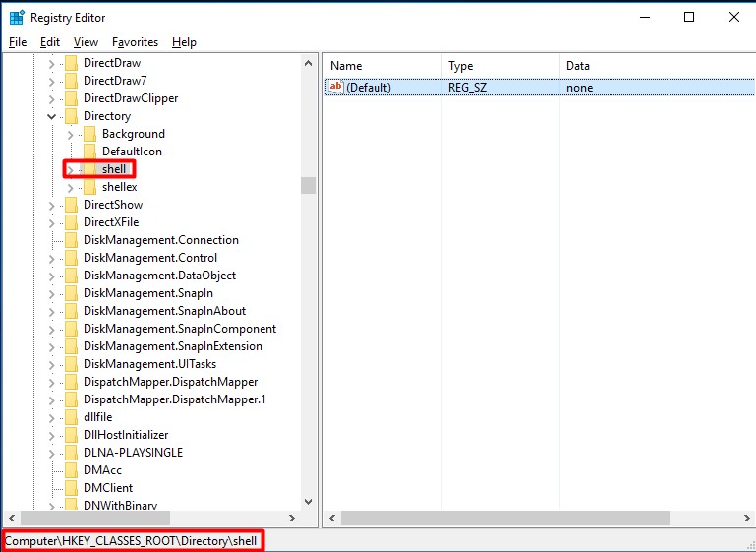Expand the Background subkey
The width and height of the screenshot is (756, 552).
(71, 134)
